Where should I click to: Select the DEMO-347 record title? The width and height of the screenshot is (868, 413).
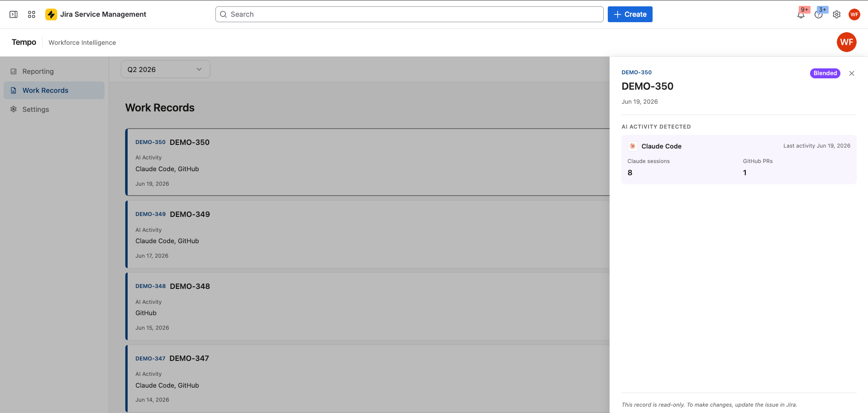pos(189,358)
